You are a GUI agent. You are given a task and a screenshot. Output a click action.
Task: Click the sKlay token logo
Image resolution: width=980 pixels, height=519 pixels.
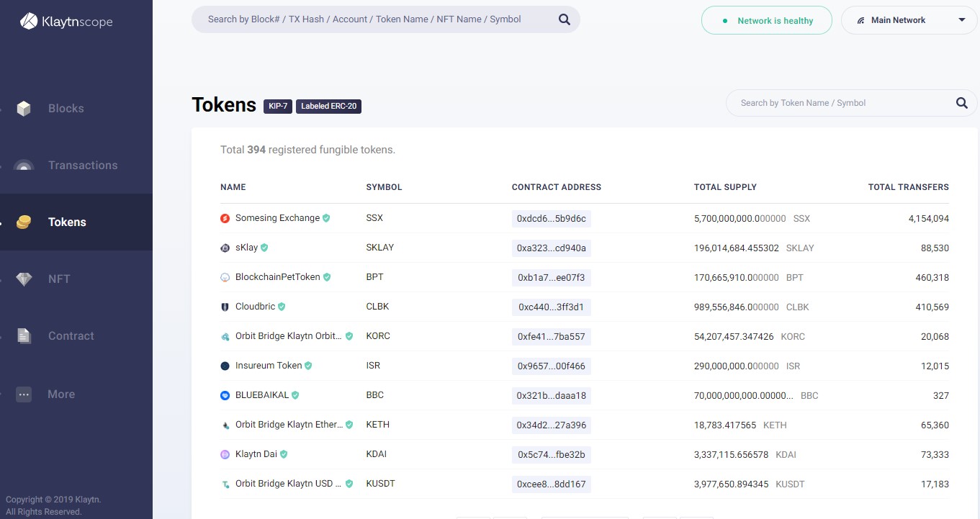pyautogui.click(x=225, y=248)
